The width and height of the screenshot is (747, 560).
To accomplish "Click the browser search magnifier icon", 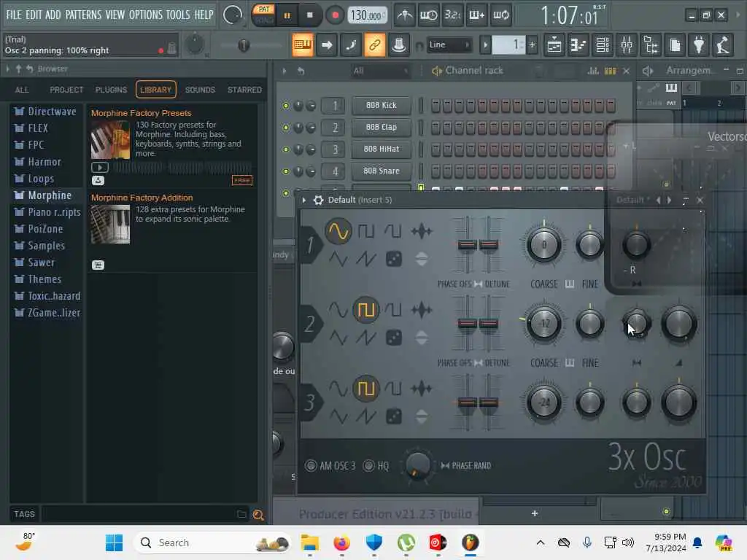I will click(258, 514).
